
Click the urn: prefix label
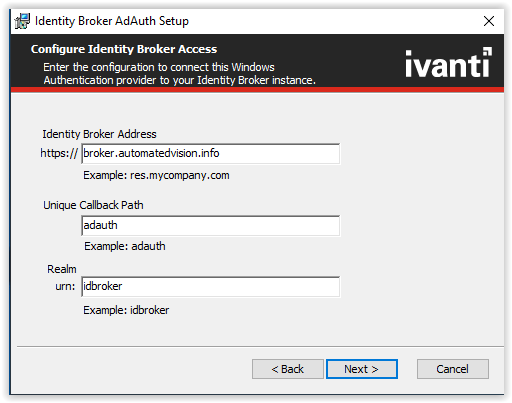[65, 286]
